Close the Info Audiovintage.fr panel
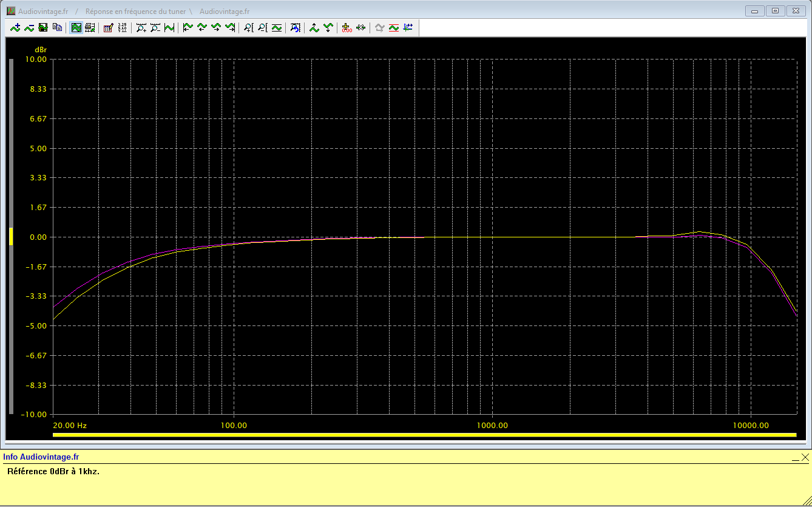The image size is (812, 507). 805,457
